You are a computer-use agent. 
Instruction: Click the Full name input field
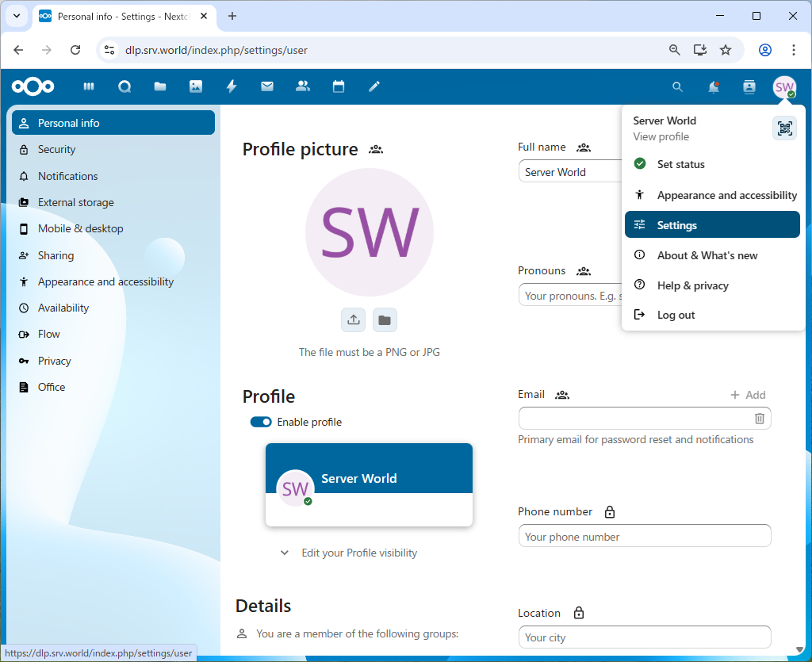click(x=570, y=172)
